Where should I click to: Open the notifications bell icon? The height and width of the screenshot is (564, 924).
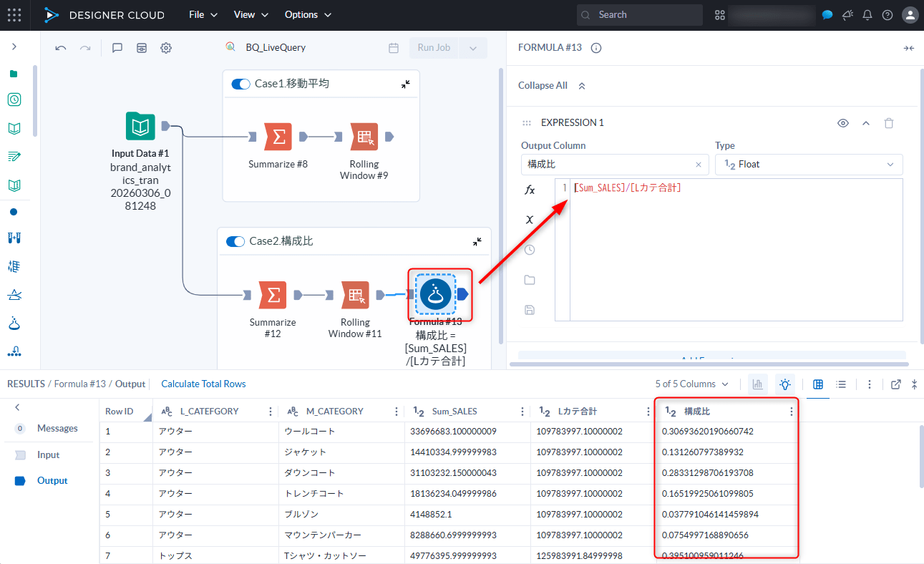point(867,15)
